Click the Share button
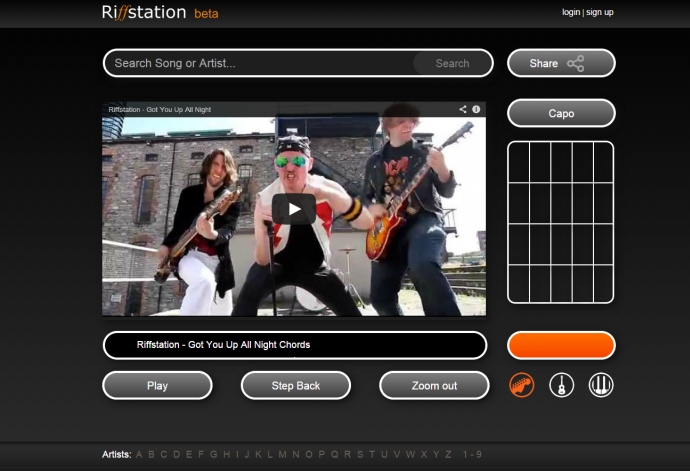 pyautogui.click(x=561, y=63)
